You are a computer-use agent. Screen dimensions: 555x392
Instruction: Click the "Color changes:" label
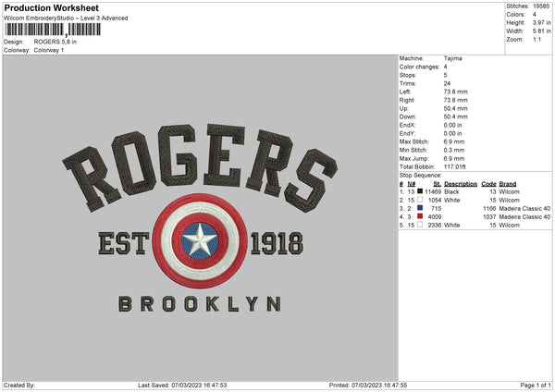coord(419,67)
